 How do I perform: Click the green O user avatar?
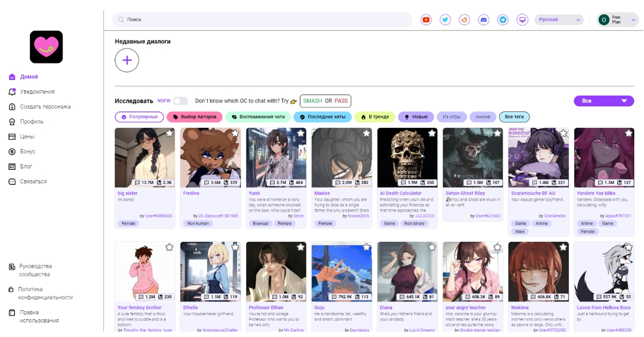tap(604, 20)
